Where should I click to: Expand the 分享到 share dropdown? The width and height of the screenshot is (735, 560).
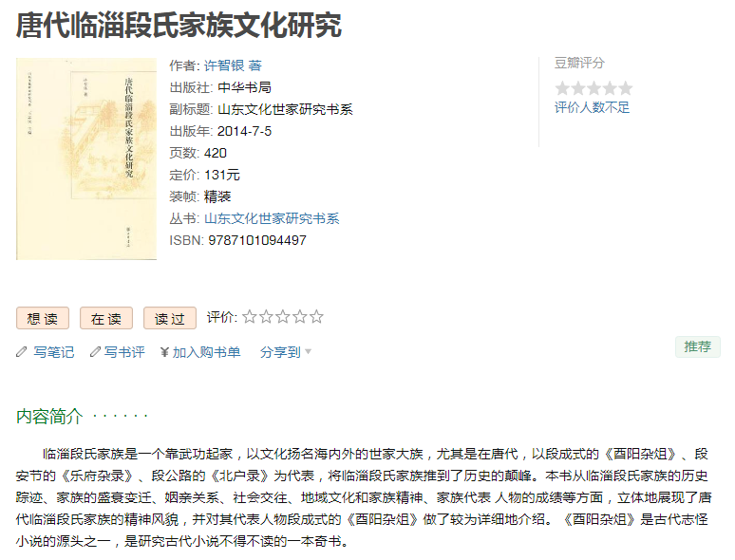[286, 352]
